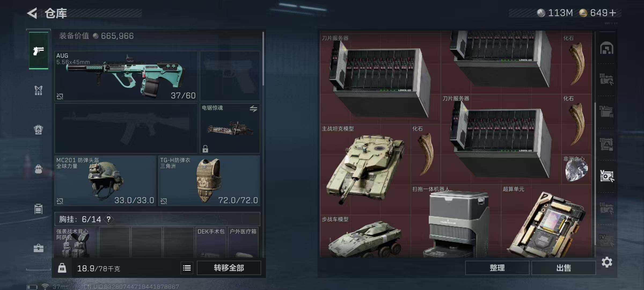Open the backpack category in sidebar
The image size is (644, 290).
(x=38, y=130)
